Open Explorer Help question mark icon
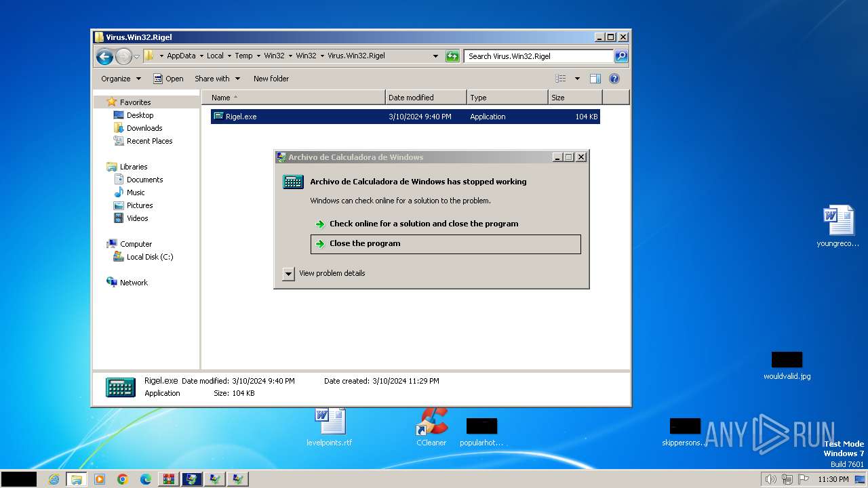 pos(614,79)
